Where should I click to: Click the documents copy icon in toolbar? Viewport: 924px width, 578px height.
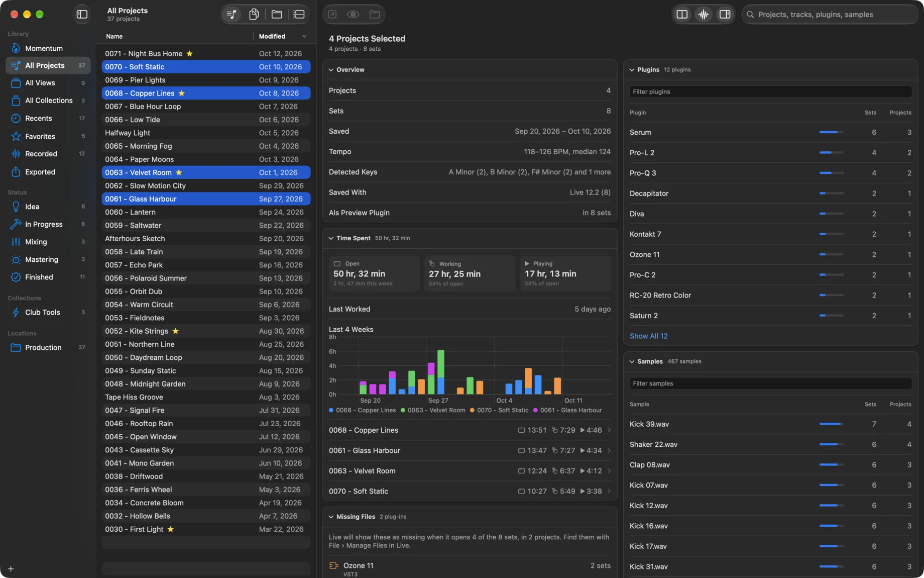[254, 15]
